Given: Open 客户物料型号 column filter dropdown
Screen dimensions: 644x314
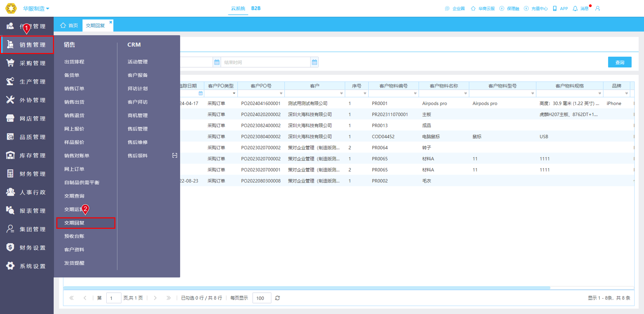Looking at the screenshot, I should point(533,93).
